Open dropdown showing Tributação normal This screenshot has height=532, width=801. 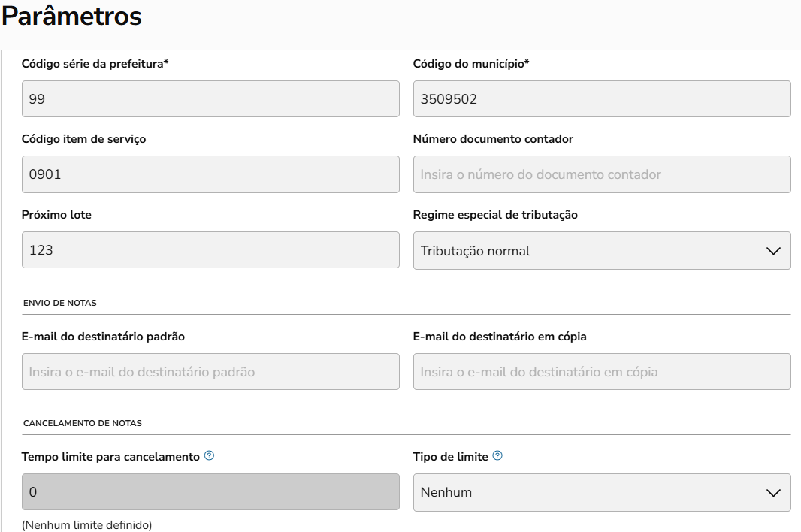coord(601,251)
